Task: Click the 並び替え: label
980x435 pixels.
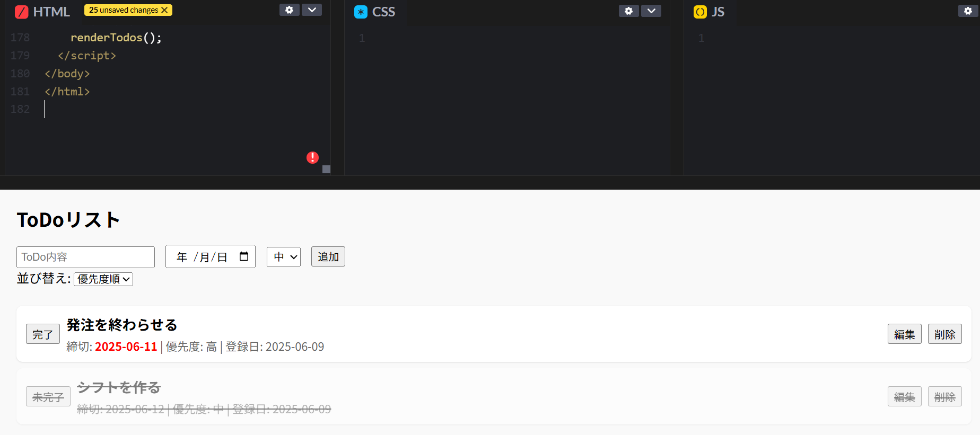Action: pyautogui.click(x=43, y=278)
